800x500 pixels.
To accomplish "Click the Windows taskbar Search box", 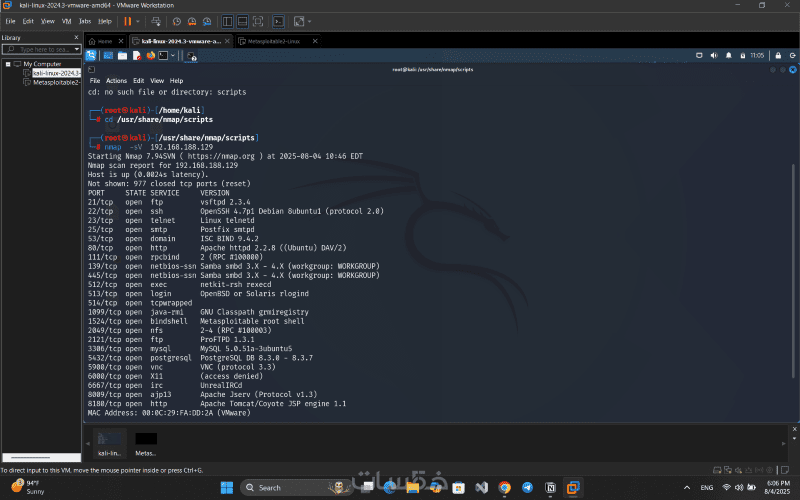I will [296, 488].
